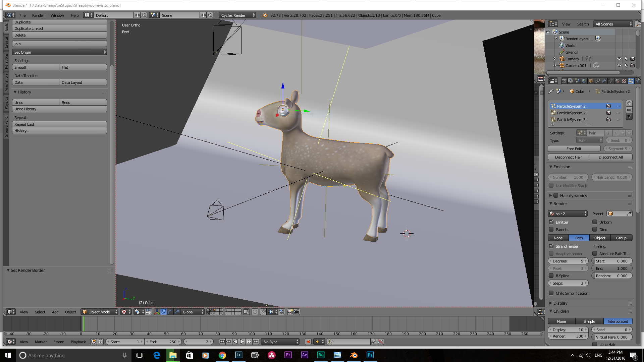Open the Object Data tab (triangle mesh icon)
The width and height of the screenshot is (644, 362).
click(x=611, y=81)
